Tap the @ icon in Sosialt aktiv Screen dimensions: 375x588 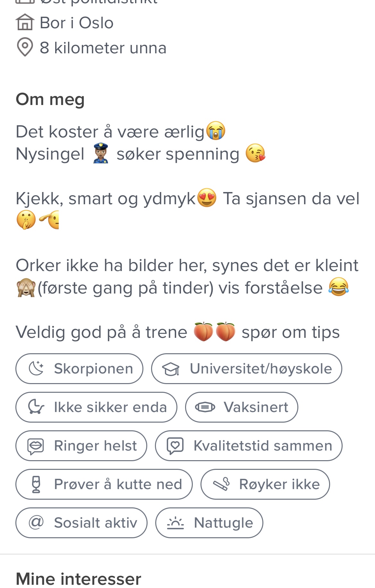click(36, 522)
